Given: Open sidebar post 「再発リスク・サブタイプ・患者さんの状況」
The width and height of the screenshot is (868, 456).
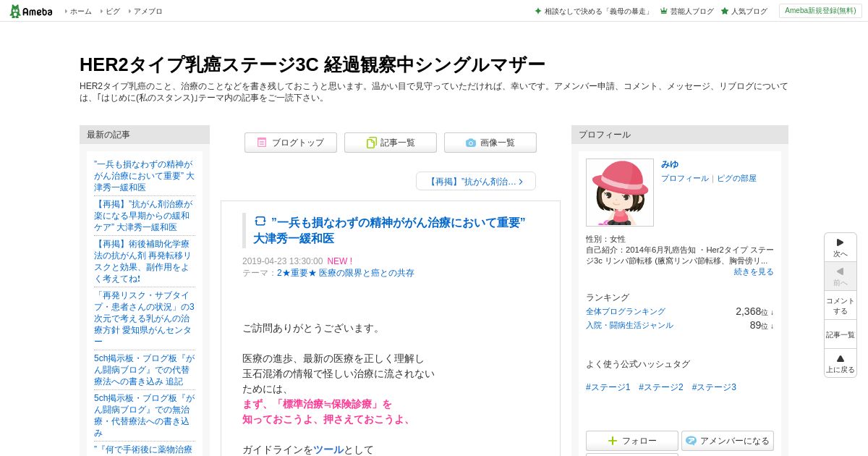Looking at the screenshot, I should 144,318.
